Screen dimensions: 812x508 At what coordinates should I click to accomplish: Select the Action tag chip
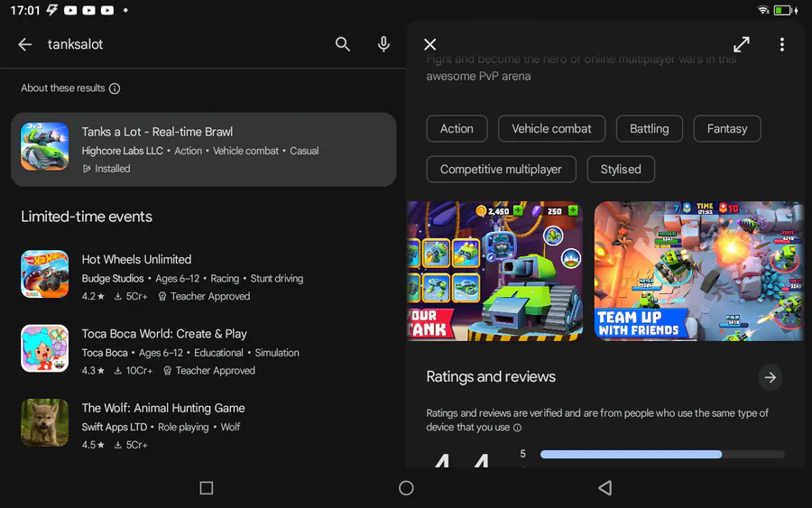pos(457,128)
